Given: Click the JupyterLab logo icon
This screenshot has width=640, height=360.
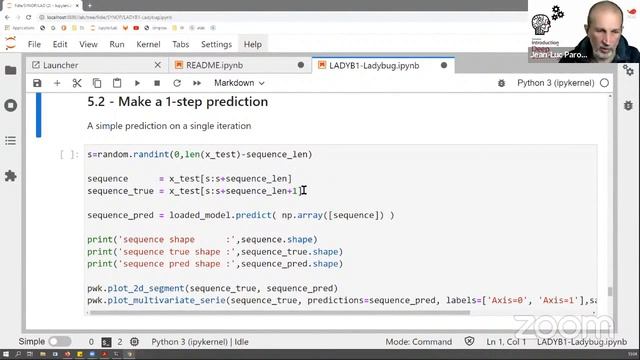Looking at the screenshot, I should click(x=11, y=43).
